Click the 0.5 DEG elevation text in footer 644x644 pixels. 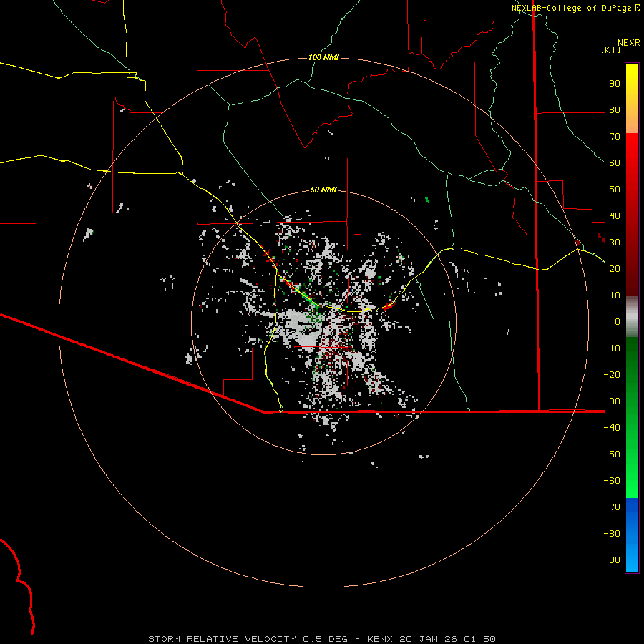(x=326, y=639)
